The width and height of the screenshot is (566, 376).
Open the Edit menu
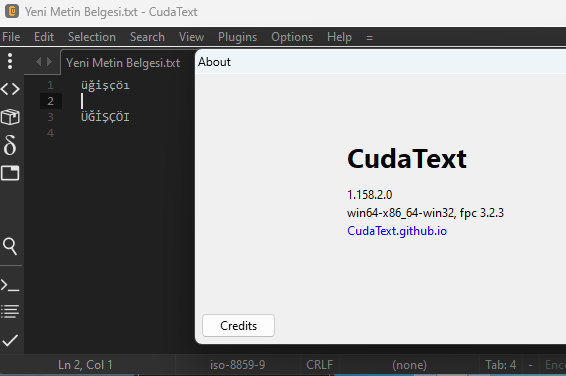point(44,37)
